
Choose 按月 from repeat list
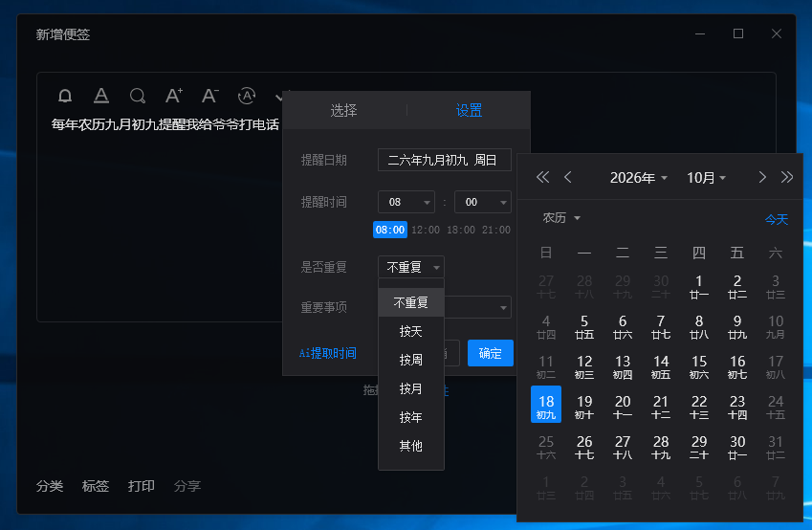tap(411, 388)
